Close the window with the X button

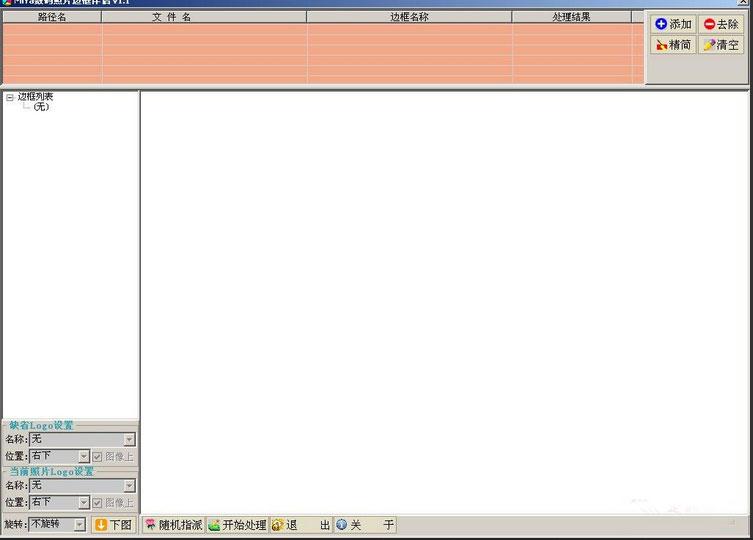(743, 2)
